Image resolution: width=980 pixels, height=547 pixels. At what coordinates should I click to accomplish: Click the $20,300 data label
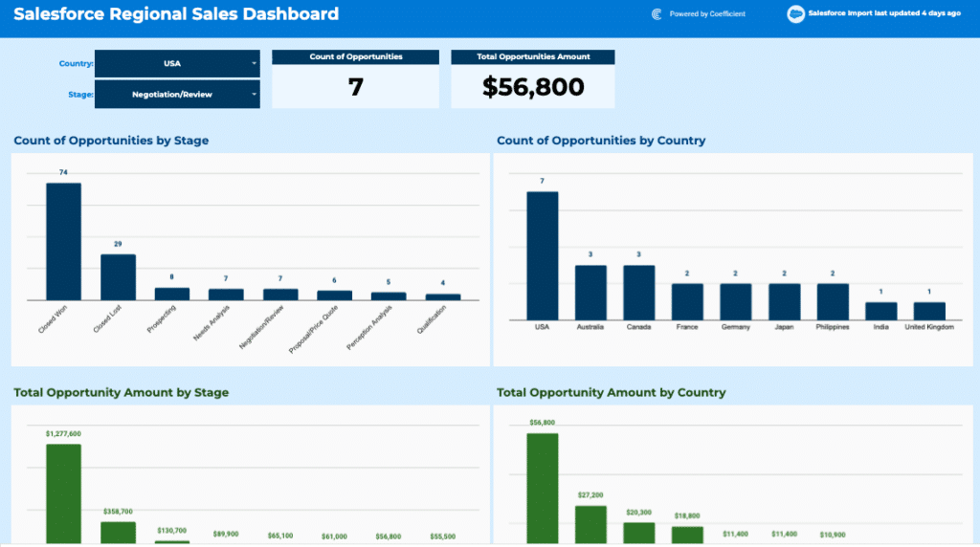click(x=638, y=513)
